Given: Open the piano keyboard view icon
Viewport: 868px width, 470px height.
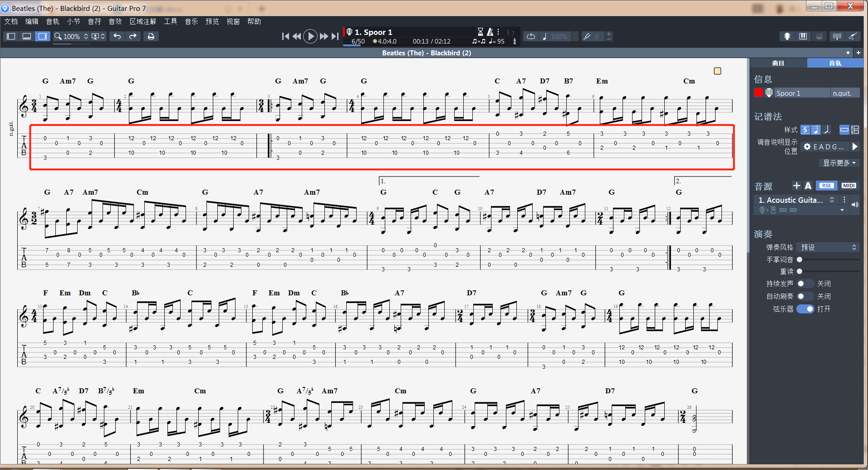Looking at the screenshot, I should (803, 36).
